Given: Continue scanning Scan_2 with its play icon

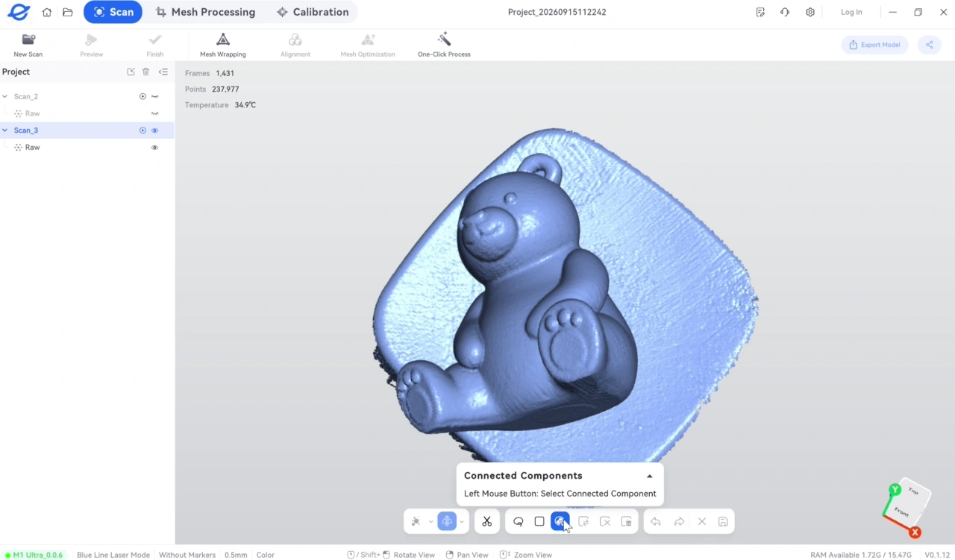Looking at the screenshot, I should [x=143, y=96].
